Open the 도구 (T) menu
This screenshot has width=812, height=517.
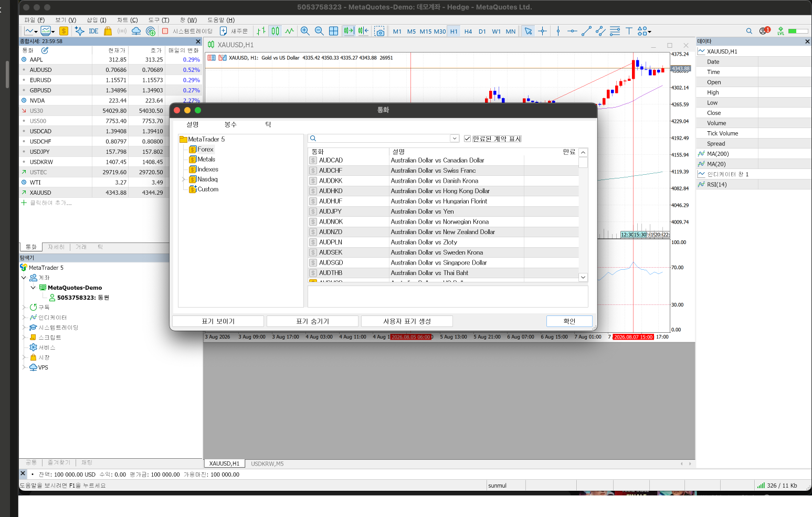point(159,20)
